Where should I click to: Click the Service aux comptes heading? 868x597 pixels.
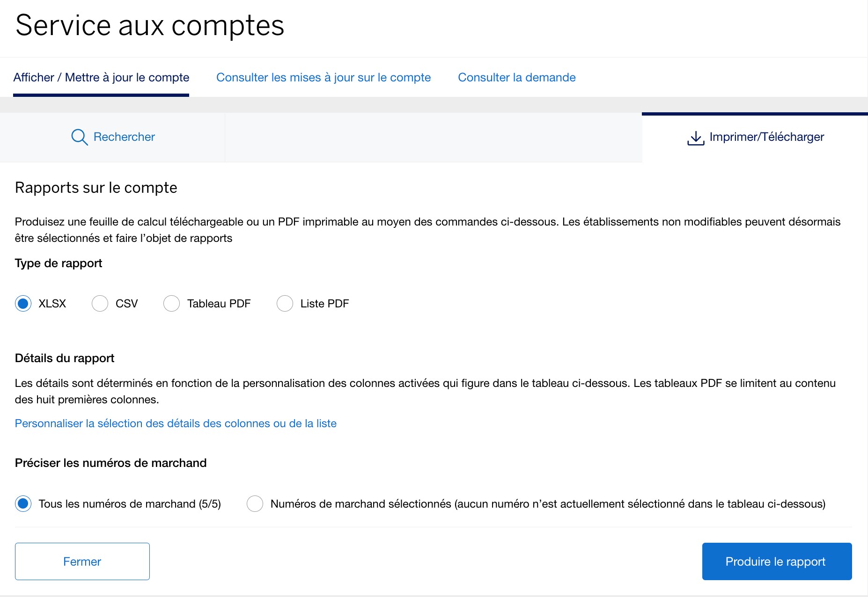(x=150, y=26)
